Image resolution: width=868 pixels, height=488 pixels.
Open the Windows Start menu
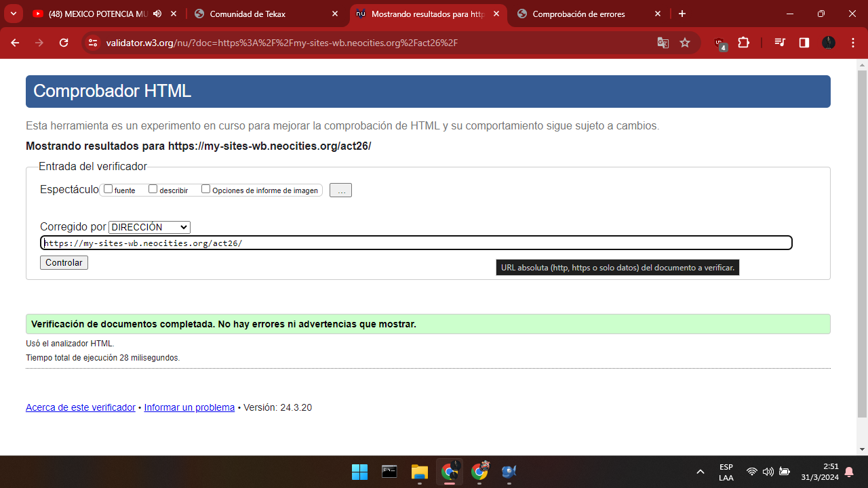(x=359, y=472)
